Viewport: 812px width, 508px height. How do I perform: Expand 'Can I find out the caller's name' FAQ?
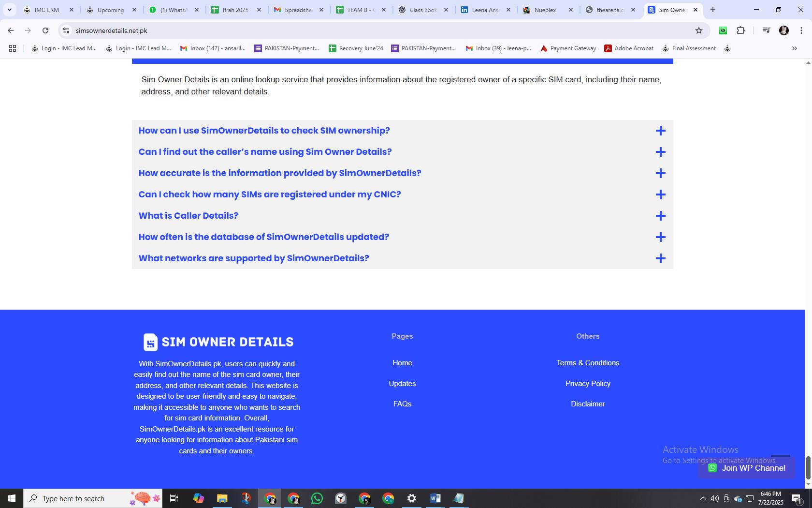[402, 152]
